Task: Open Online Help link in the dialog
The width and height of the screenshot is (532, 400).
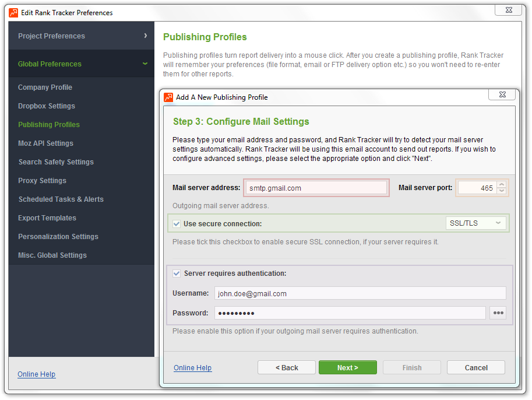Action: pos(193,368)
